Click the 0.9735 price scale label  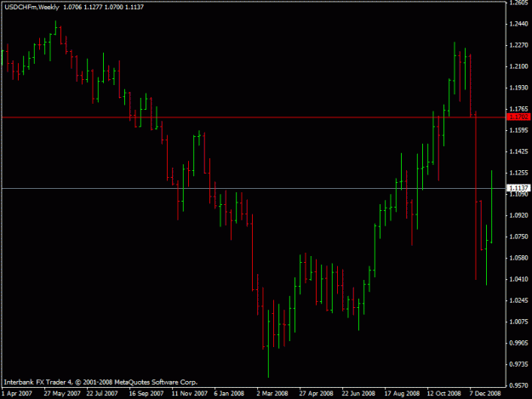point(518,364)
